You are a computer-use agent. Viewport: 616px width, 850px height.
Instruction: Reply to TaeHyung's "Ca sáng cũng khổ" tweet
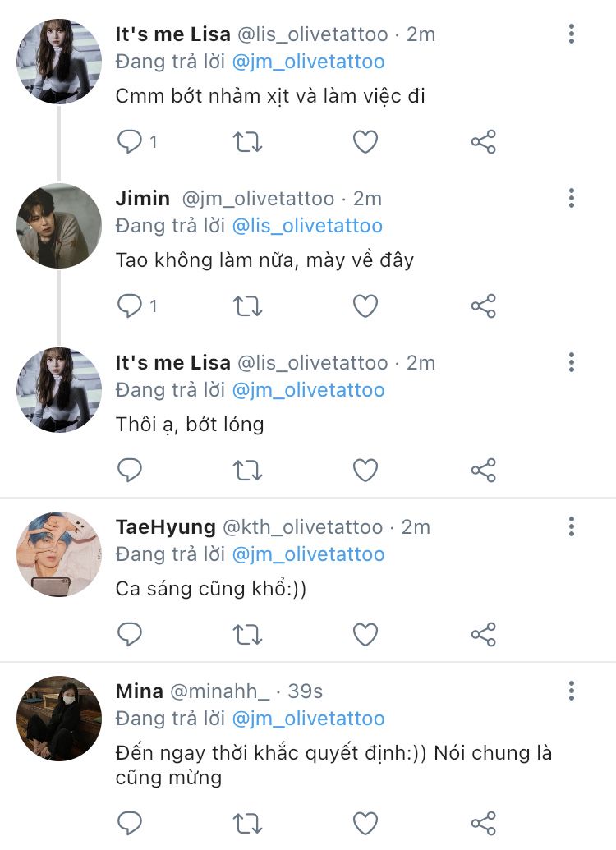130,635
